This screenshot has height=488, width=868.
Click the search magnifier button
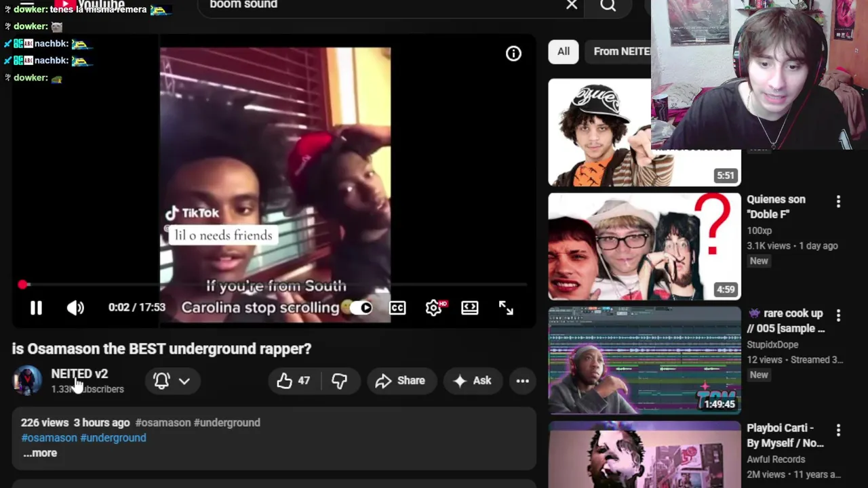[608, 5]
